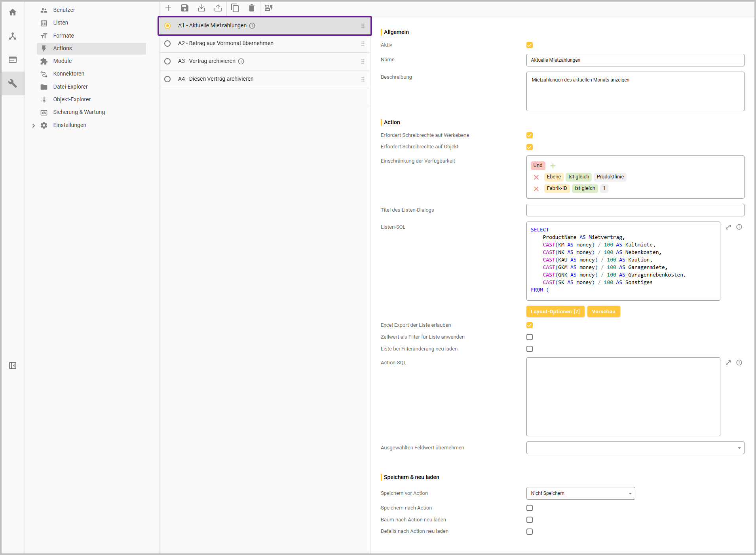This screenshot has height=555, width=756.
Task: Click the Titel des Listen-Dialogs input field
Action: pos(635,210)
